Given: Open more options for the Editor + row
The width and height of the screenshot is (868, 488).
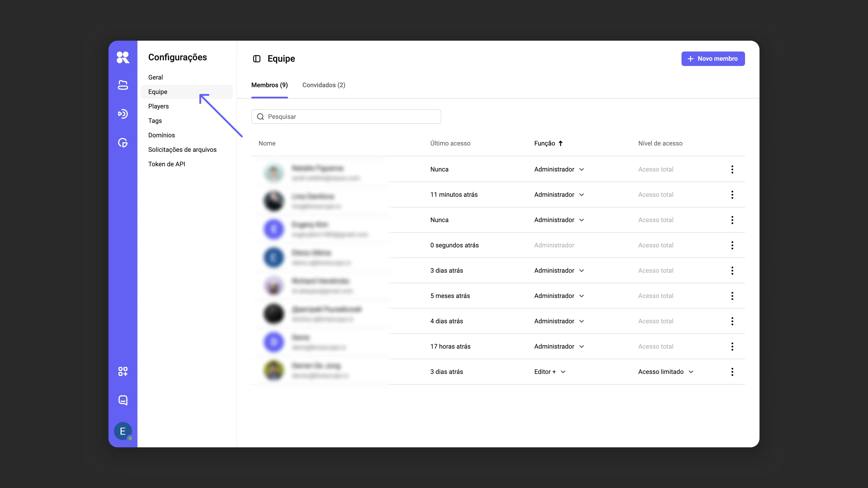Looking at the screenshot, I should pos(732,371).
